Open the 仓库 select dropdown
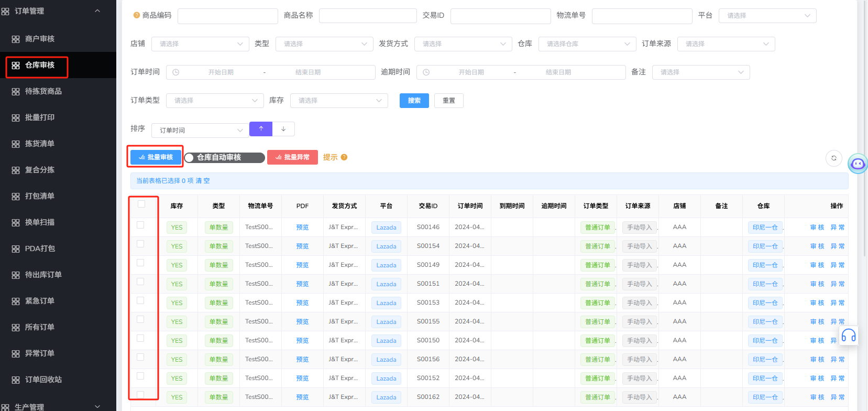 click(x=587, y=44)
